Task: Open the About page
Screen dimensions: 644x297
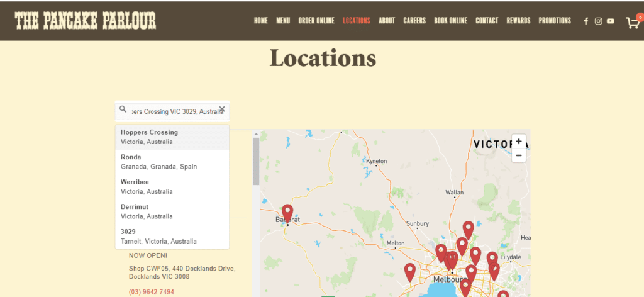Action: tap(387, 21)
